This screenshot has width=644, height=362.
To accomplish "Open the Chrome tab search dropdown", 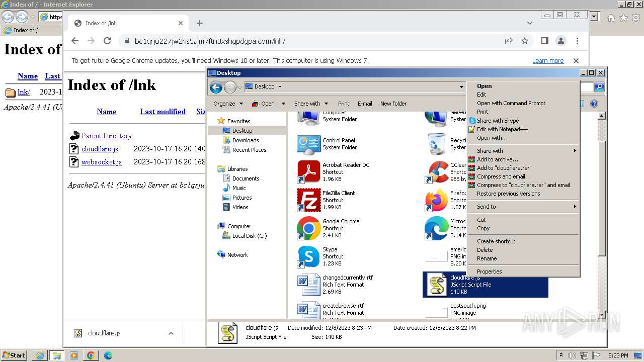I will 530,23.
